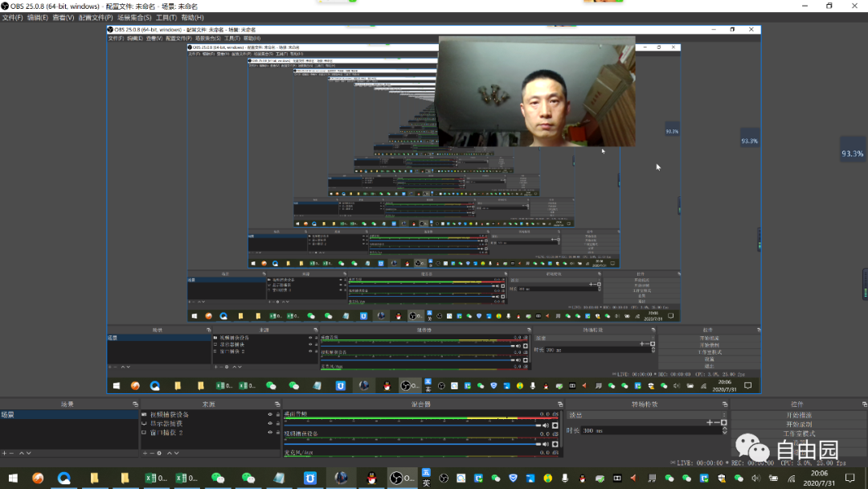Remove transition with minus icon
The width and height of the screenshot is (868, 489).
click(716, 422)
